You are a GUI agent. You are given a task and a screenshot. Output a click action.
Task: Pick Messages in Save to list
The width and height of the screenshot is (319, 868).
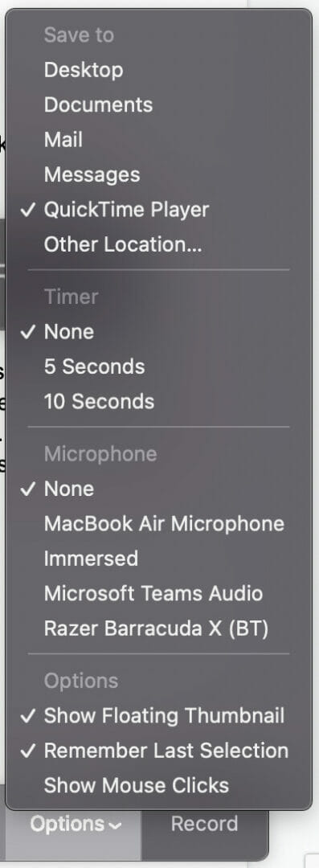[159, 175]
